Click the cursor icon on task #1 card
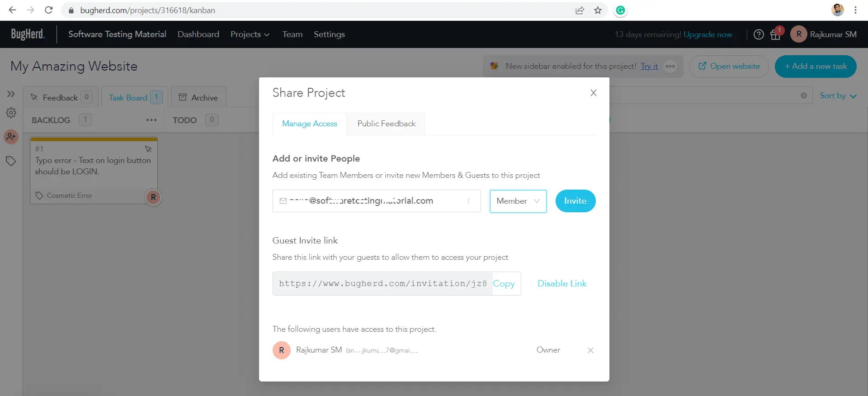The height and width of the screenshot is (396, 868). coord(148,149)
